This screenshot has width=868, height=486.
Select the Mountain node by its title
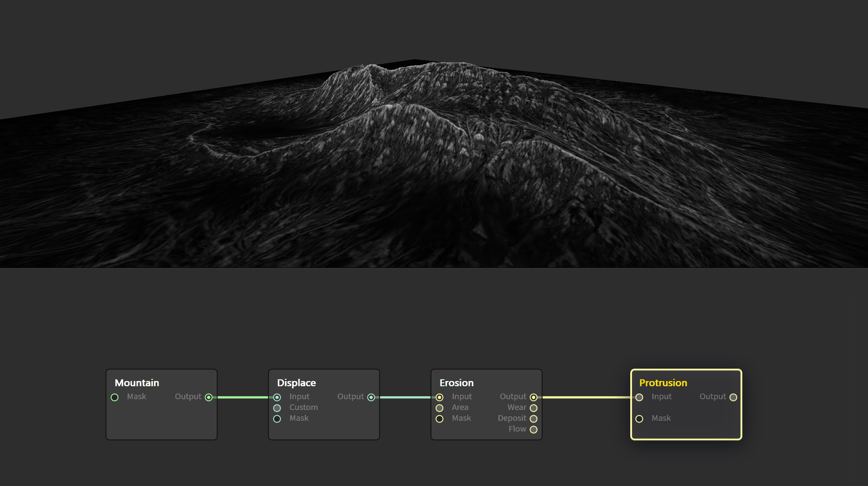(137, 383)
